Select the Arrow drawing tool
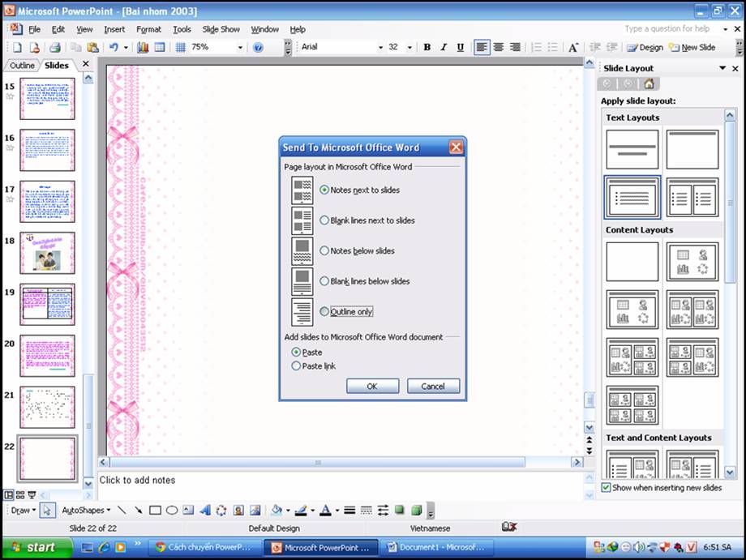This screenshot has height=560, width=746. [138, 510]
